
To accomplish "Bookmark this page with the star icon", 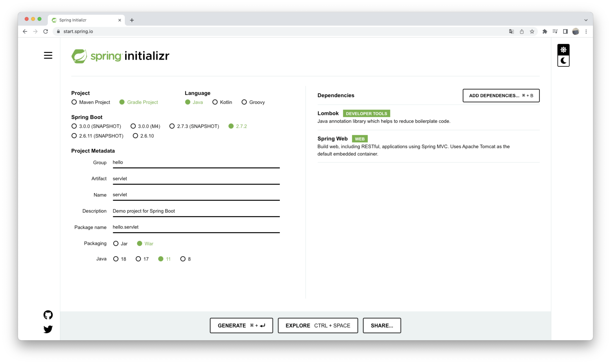I will [532, 31].
